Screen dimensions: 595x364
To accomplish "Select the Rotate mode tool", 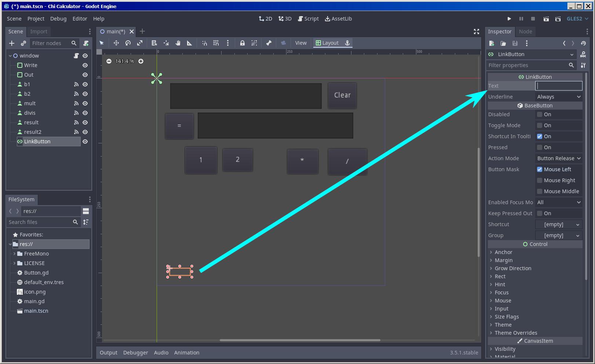I will pyautogui.click(x=128, y=43).
